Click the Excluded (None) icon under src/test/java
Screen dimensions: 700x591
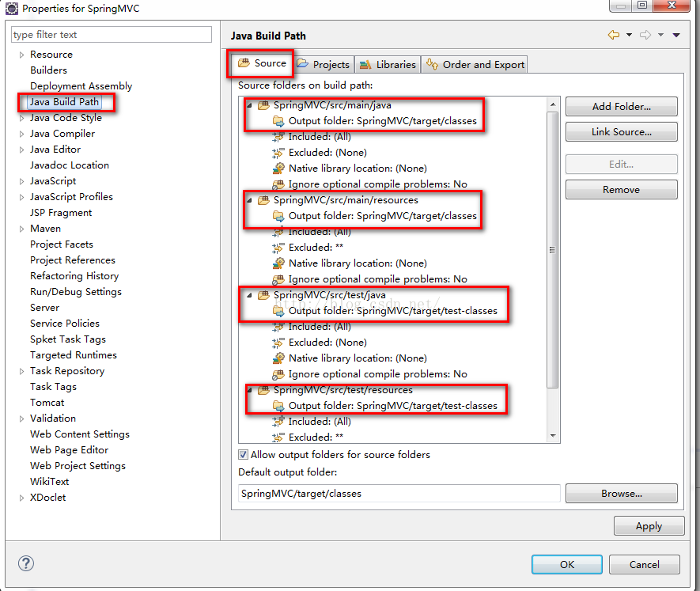[278, 343]
